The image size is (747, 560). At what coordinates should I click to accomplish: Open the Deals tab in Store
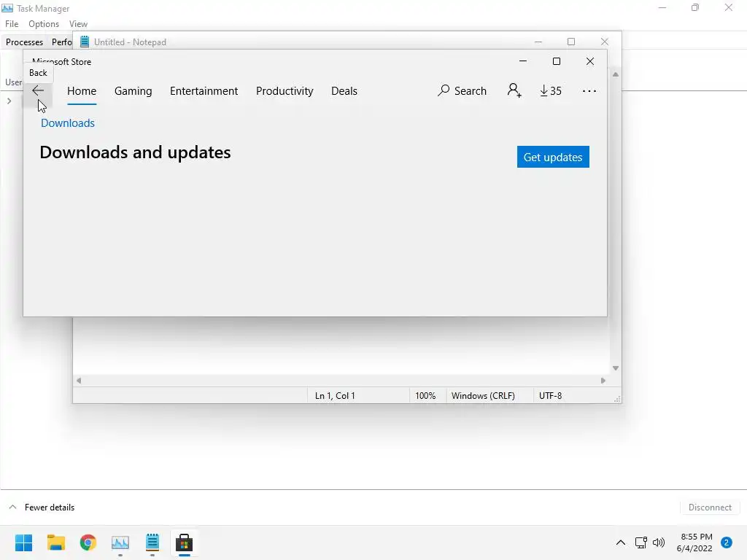point(344,91)
